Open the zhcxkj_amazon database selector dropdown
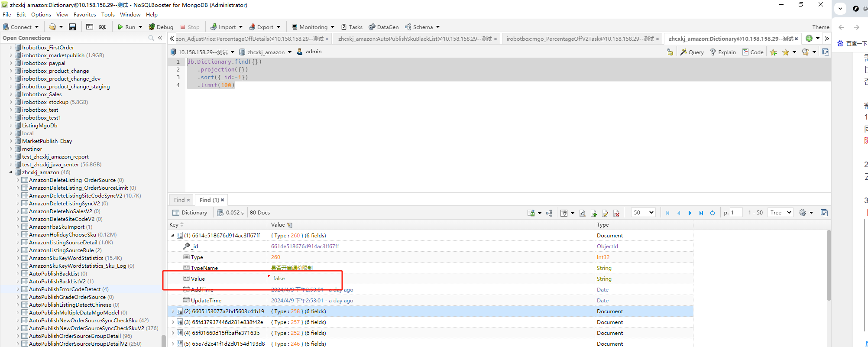This screenshot has width=868, height=347. click(289, 52)
